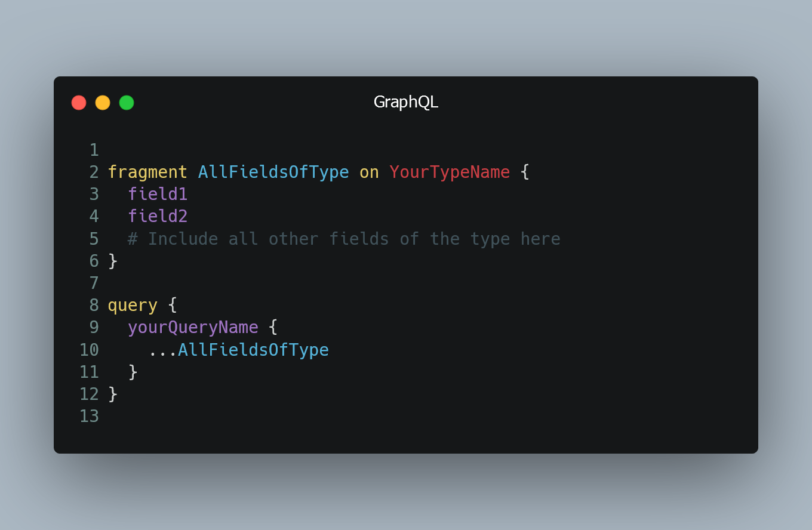Click line number 7 in gutter

[x=94, y=283]
